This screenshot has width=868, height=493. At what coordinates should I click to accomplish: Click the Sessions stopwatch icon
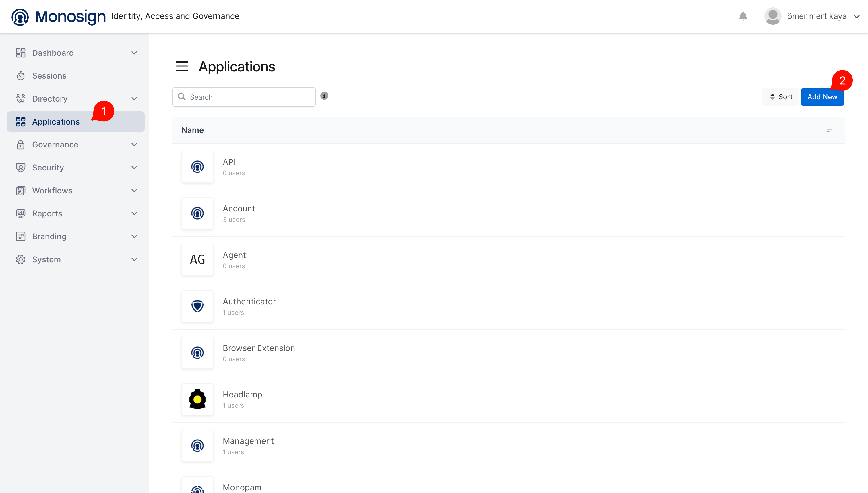click(x=21, y=76)
